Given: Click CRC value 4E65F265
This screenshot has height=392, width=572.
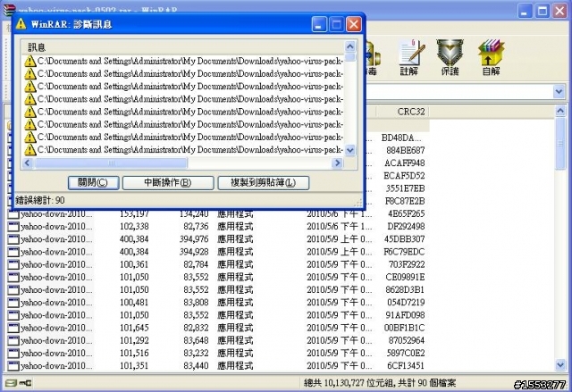Looking at the screenshot, I should 407,213.
